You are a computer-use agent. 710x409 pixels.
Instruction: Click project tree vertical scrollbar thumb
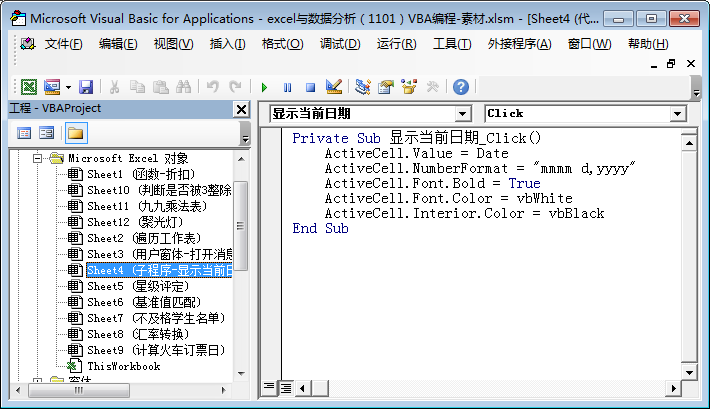(240, 226)
